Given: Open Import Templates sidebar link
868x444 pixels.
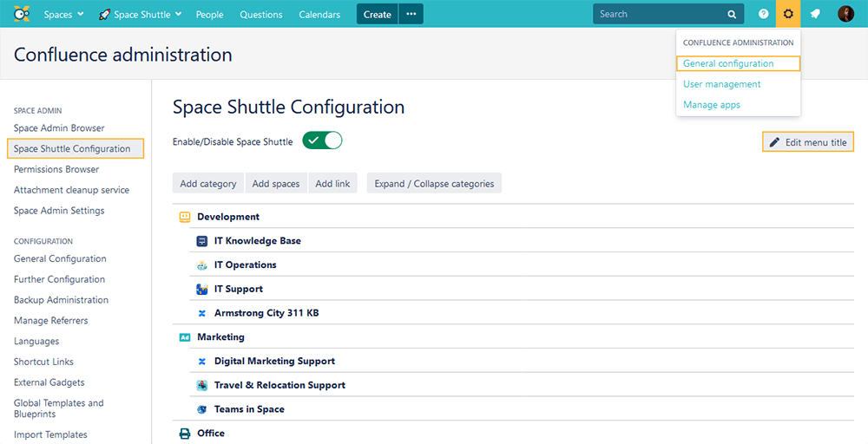Looking at the screenshot, I should (50, 434).
